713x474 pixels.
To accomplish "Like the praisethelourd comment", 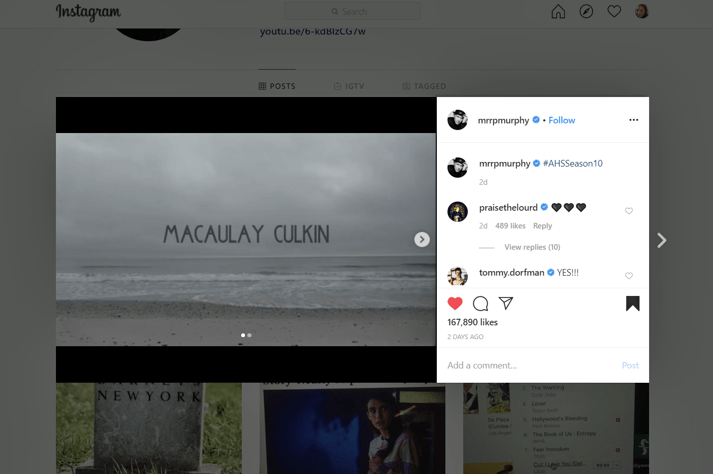I will coord(629,211).
